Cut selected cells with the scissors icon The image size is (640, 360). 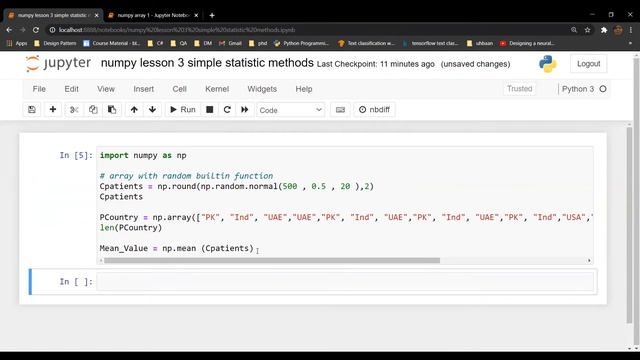[x=74, y=110]
